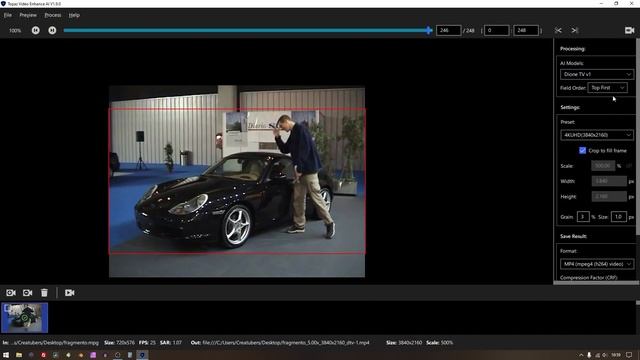The image size is (640, 360).
Task: Click the Grain percentage field
Action: pyautogui.click(x=583, y=217)
